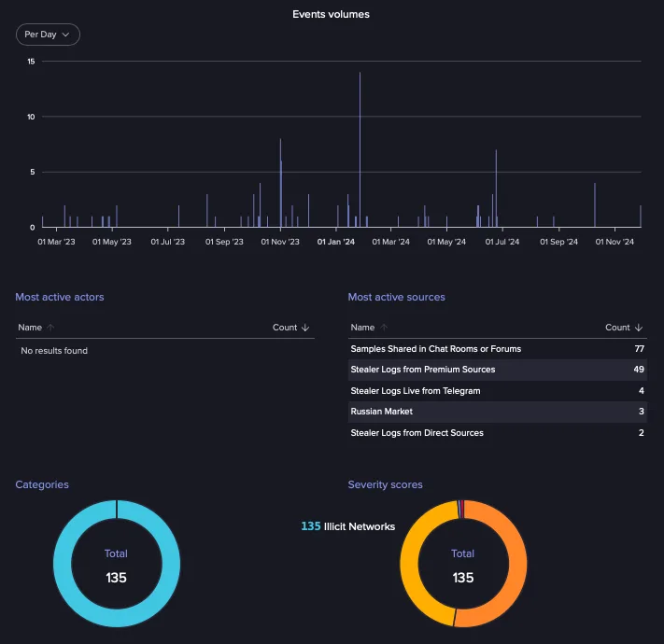
Task: Sort actors by Name arrow icon
Action: point(50,328)
